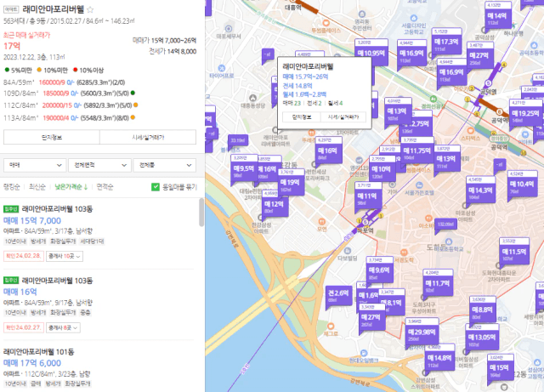Screen dimensions: 544x392
Task: Click the 매 14.8억 price marker
Action: pos(439,358)
